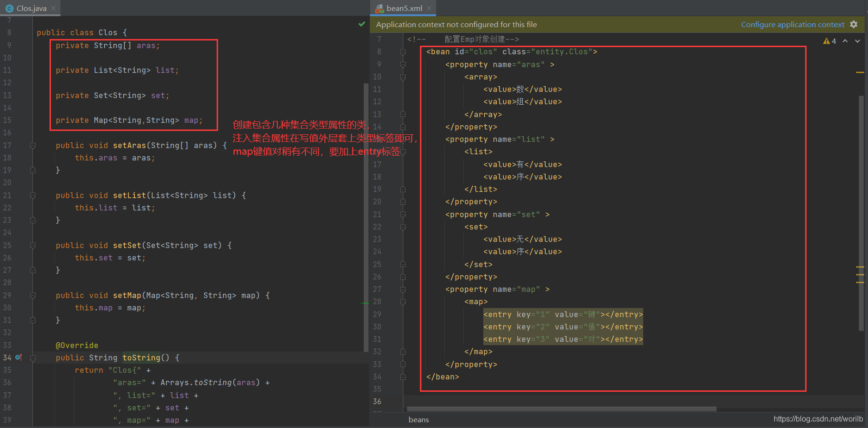Viewport: 868px width, 428px height.
Task: Collapse the setMap method at line 29
Action: pyautogui.click(x=33, y=295)
